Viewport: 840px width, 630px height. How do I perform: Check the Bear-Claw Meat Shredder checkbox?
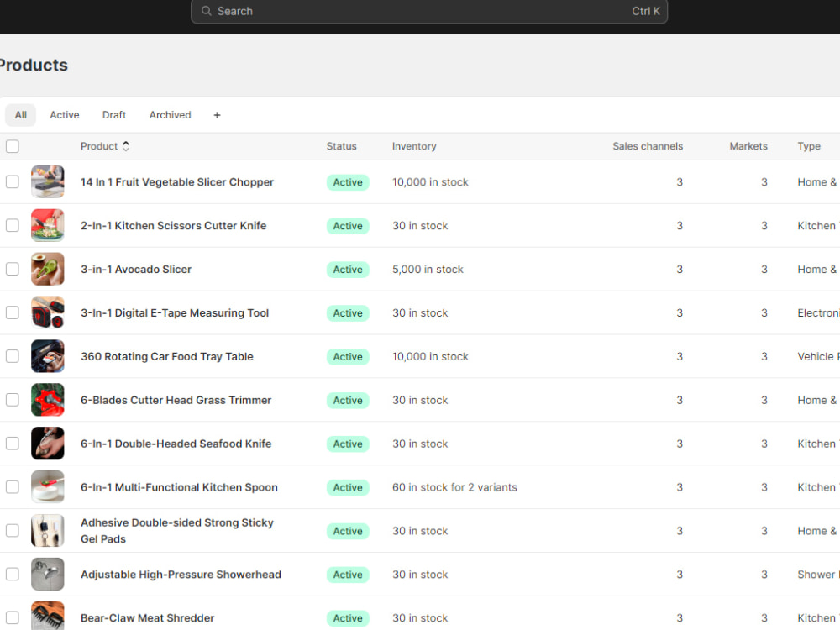[13, 617]
